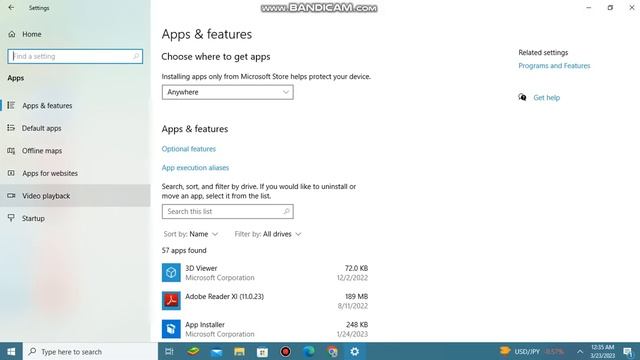Expand the Anywhere app source dropdown
This screenshot has height=360, width=640.
pyautogui.click(x=227, y=92)
